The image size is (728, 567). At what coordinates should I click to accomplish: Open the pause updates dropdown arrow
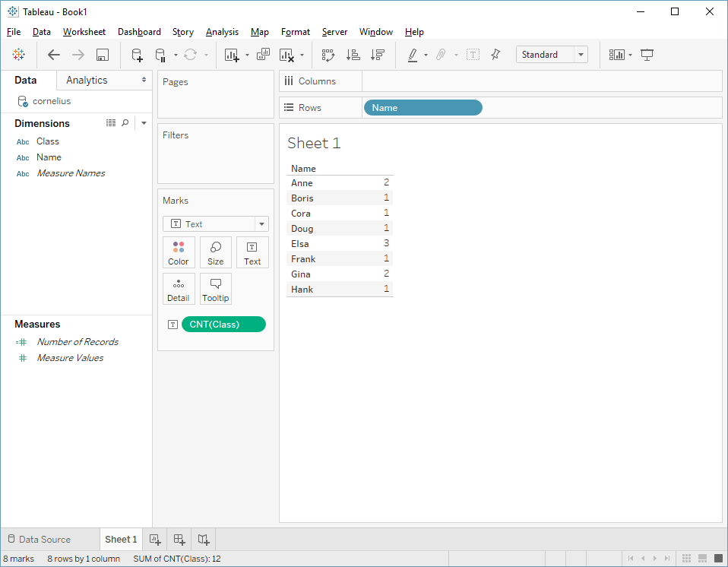point(176,55)
